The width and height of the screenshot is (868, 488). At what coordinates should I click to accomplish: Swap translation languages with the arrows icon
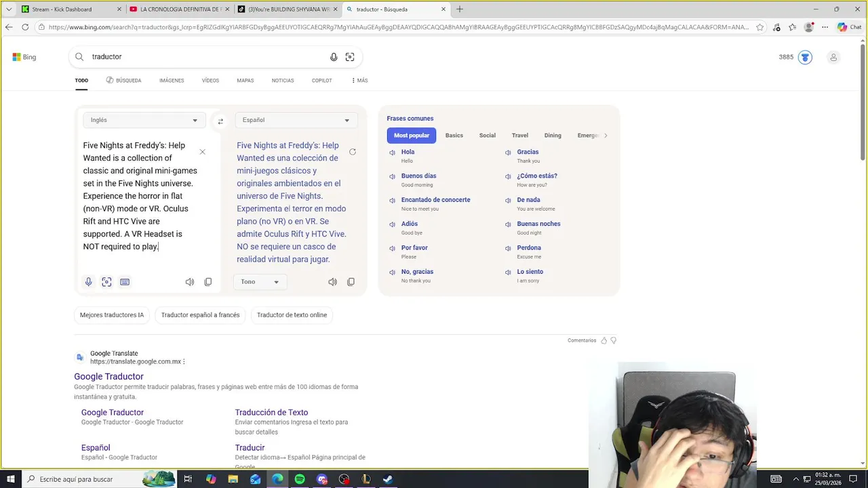[x=220, y=121]
